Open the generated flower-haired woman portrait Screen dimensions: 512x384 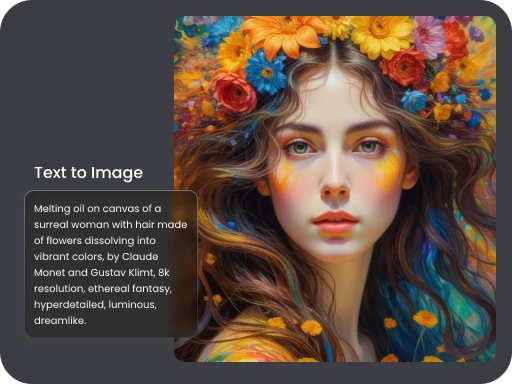coord(335,189)
